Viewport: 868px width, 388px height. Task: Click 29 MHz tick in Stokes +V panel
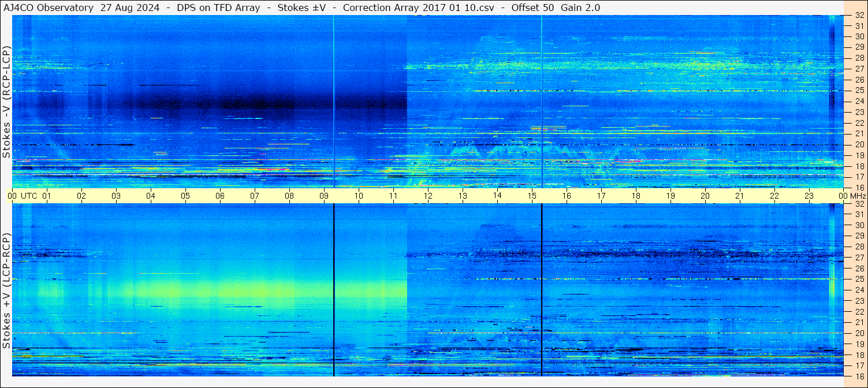click(859, 236)
